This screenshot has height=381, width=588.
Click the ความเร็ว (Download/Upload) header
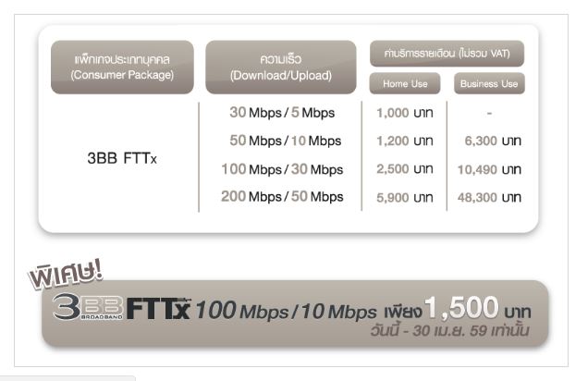click(280, 67)
